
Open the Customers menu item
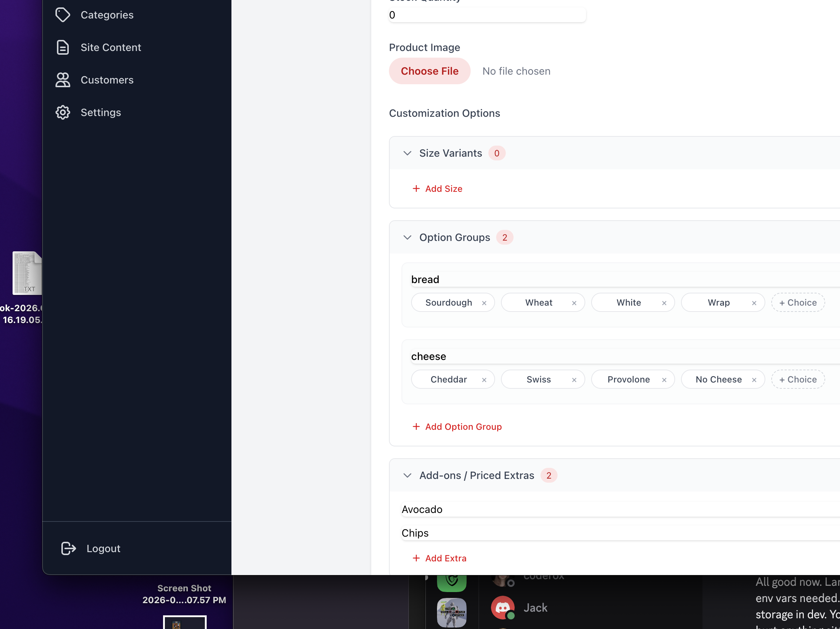point(107,80)
